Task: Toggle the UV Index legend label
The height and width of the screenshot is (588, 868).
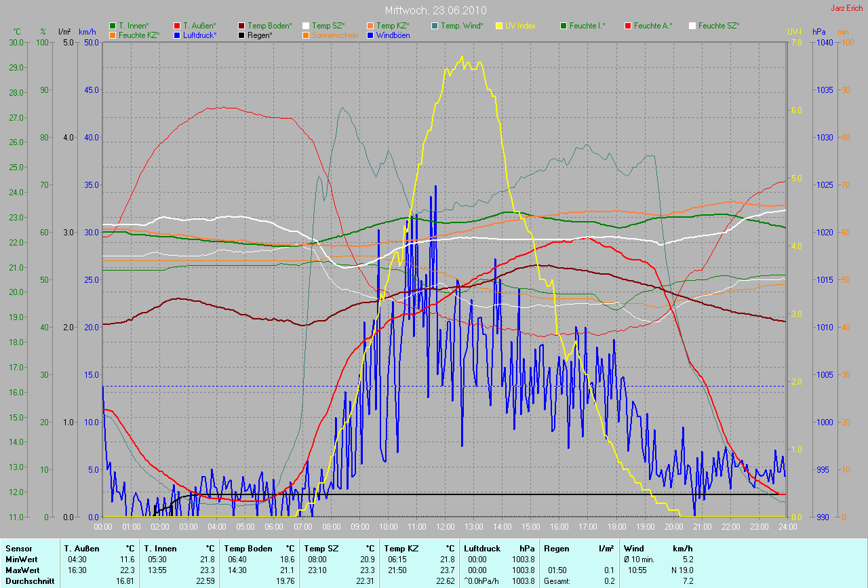Action: pos(520,26)
